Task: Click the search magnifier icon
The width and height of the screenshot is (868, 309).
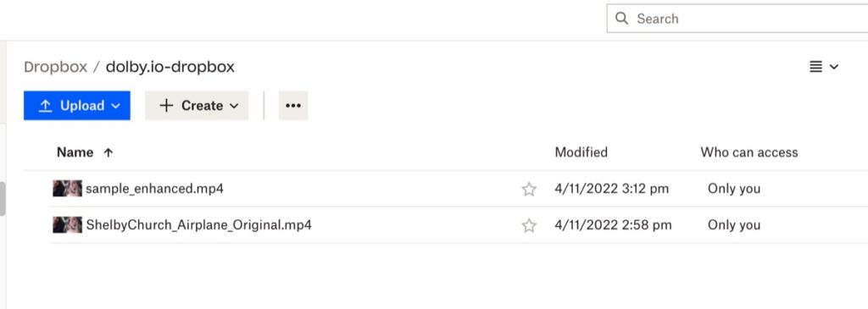Action: 622,19
